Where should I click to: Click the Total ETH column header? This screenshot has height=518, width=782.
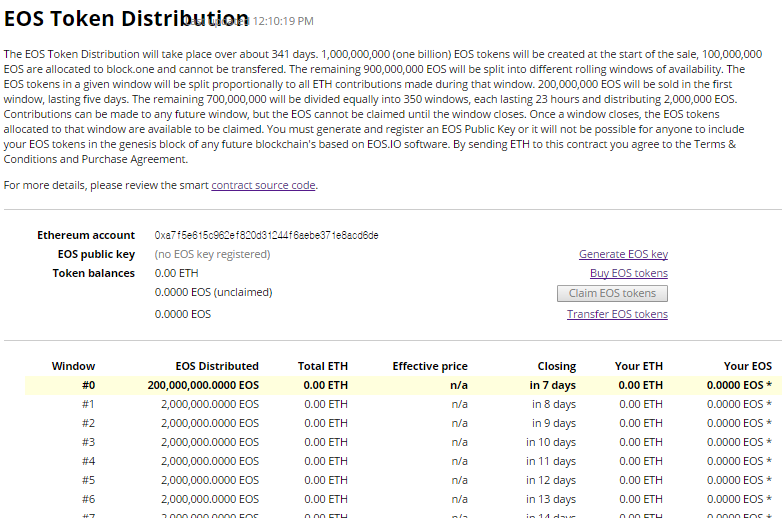[322, 366]
